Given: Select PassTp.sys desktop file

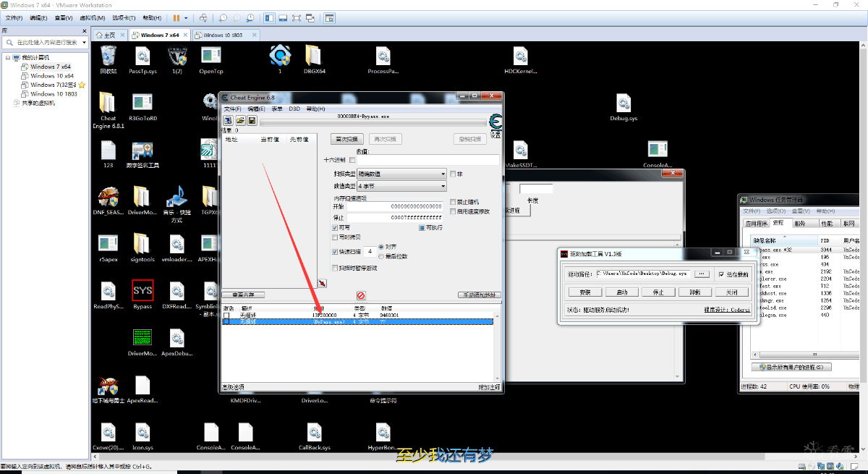Looking at the screenshot, I should pyautogui.click(x=142, y=60).
